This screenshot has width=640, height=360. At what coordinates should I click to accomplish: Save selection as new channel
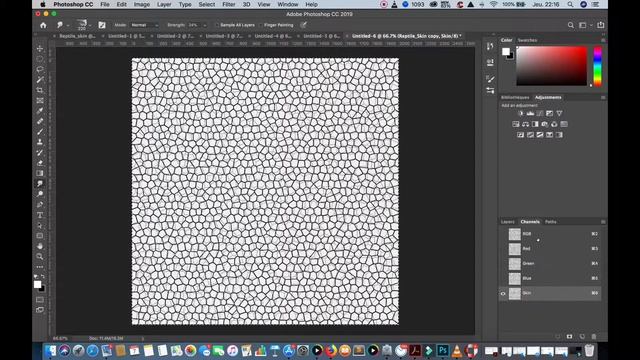click(x=569, y=336)
